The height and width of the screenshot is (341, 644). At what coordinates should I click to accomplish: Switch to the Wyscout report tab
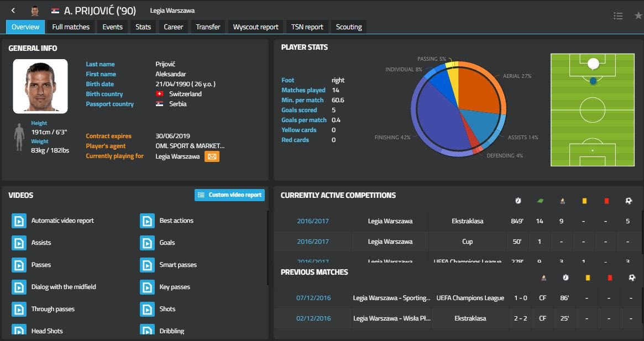click(255, 27)
